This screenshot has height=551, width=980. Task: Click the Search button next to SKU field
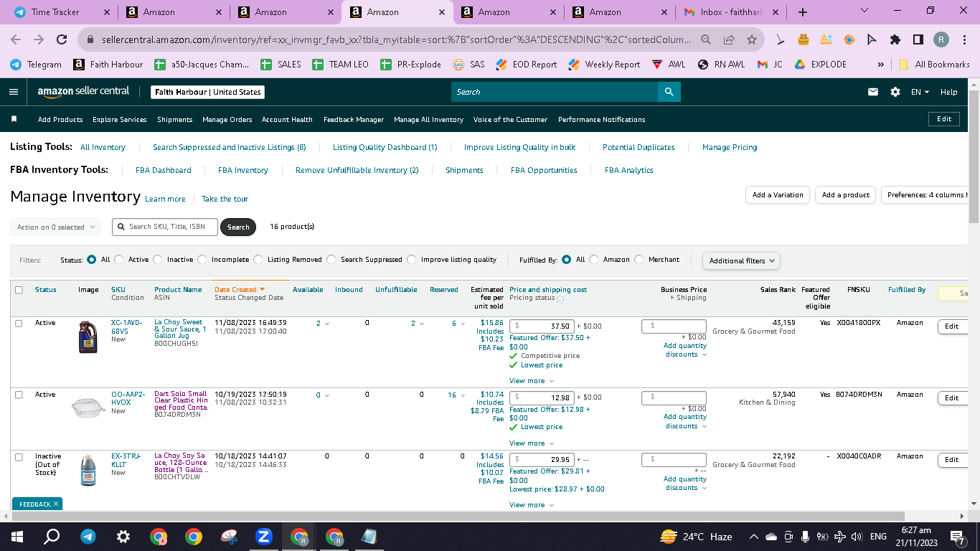click(x=238, y=227)
